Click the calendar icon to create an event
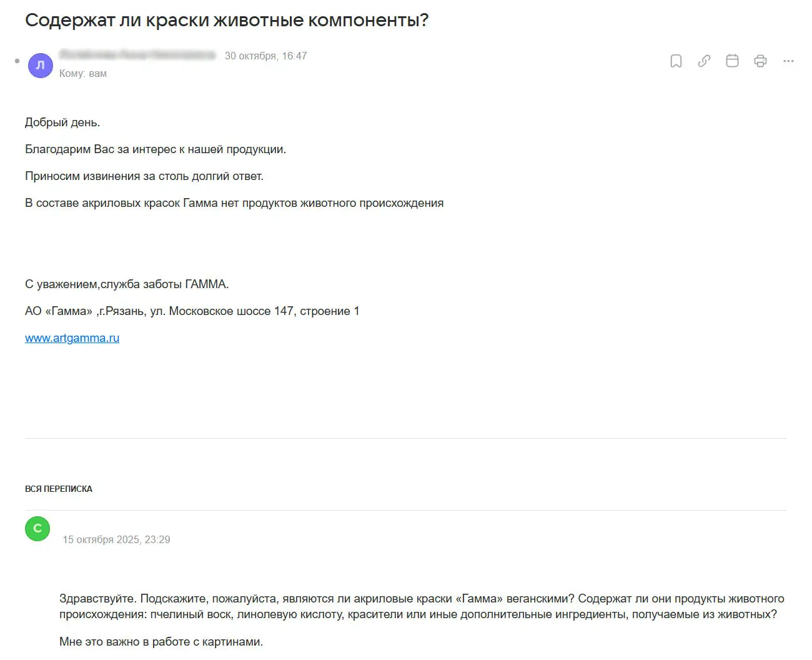Viewport: 812px width, 660px height. tap(732, 61)
